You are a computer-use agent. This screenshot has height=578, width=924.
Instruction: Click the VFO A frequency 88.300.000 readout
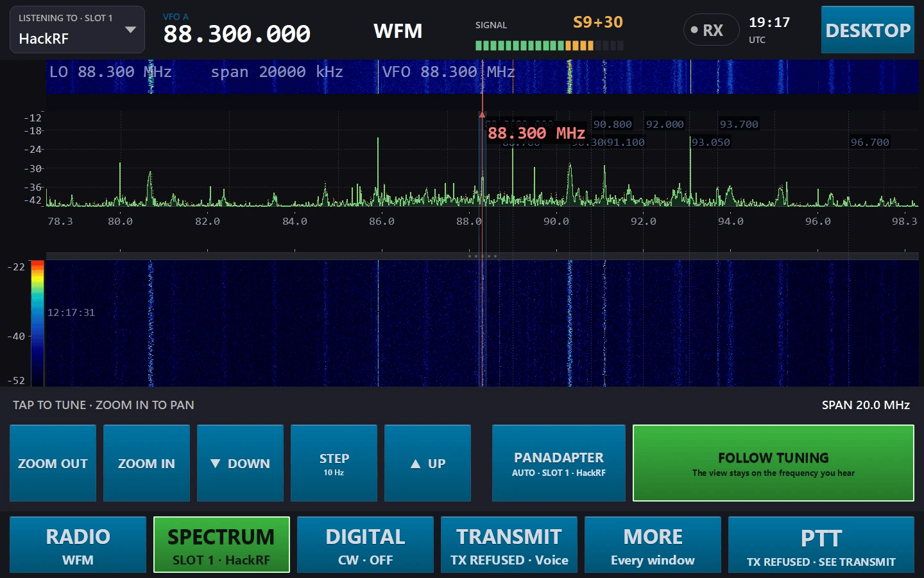pyautogui.click(x=237, y=34)
